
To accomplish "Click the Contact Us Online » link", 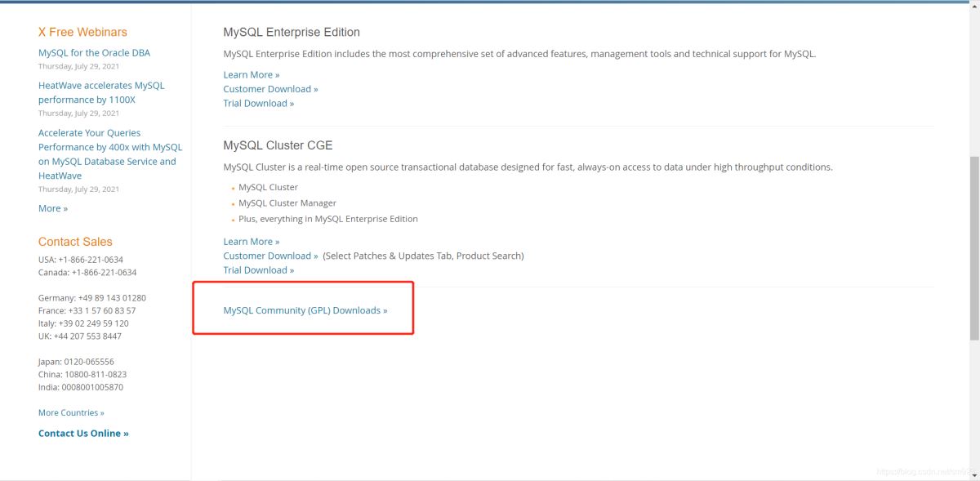I will [x=83, y=434].
